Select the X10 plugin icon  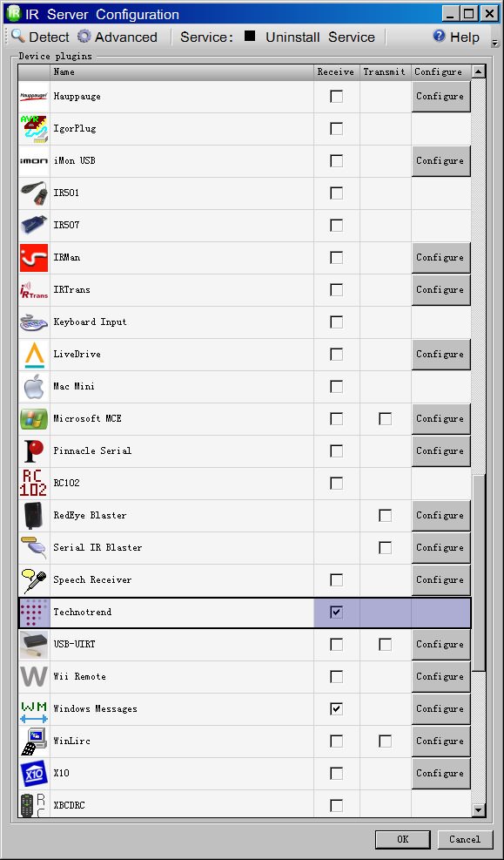click(x=34, y=774)
